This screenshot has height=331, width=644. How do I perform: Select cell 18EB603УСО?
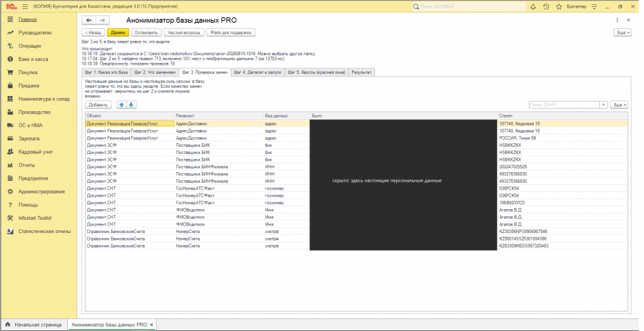point(563,203)
